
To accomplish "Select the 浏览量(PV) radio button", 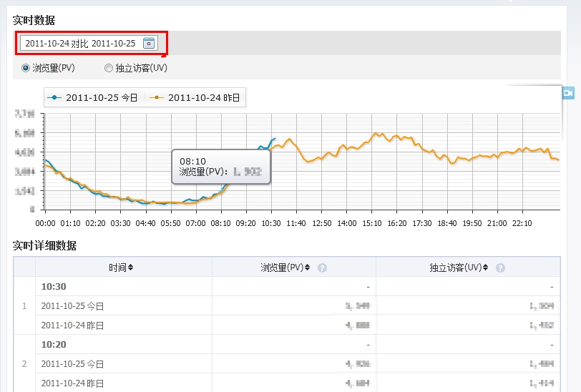I will 26,68.
